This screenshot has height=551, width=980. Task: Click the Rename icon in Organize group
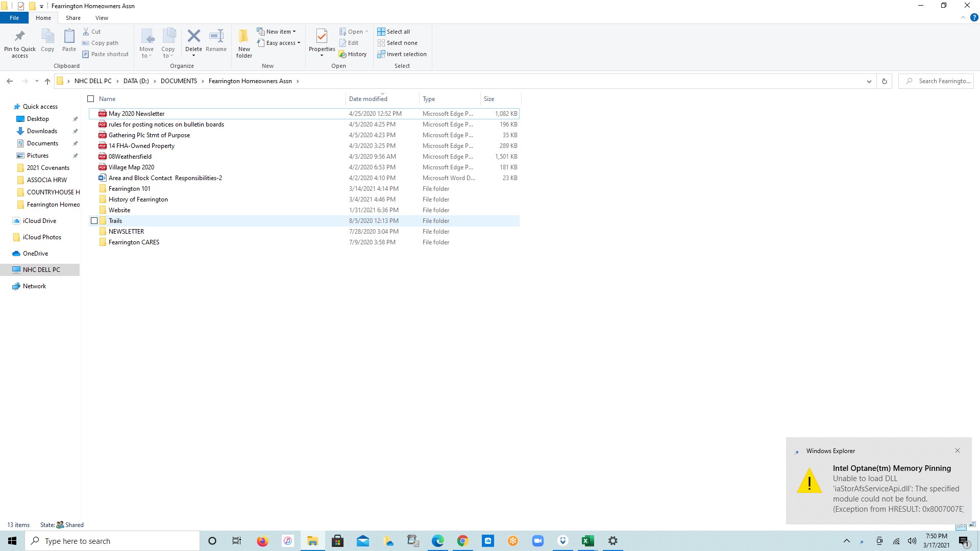216,36
